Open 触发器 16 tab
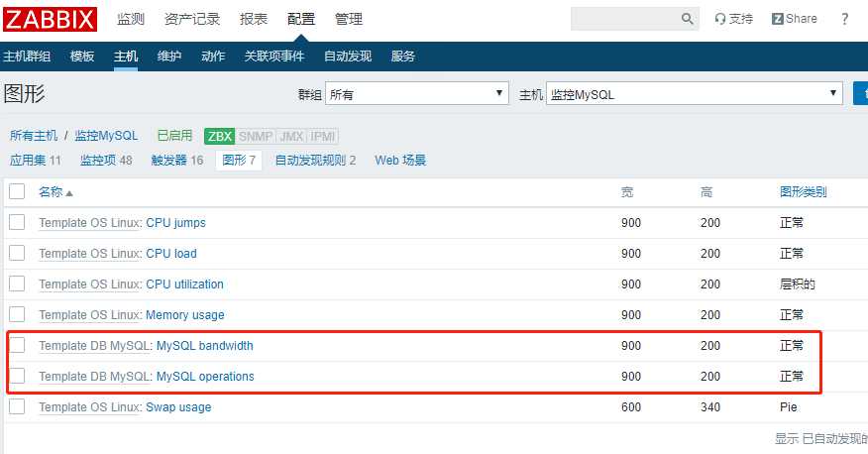 [177, 161]
